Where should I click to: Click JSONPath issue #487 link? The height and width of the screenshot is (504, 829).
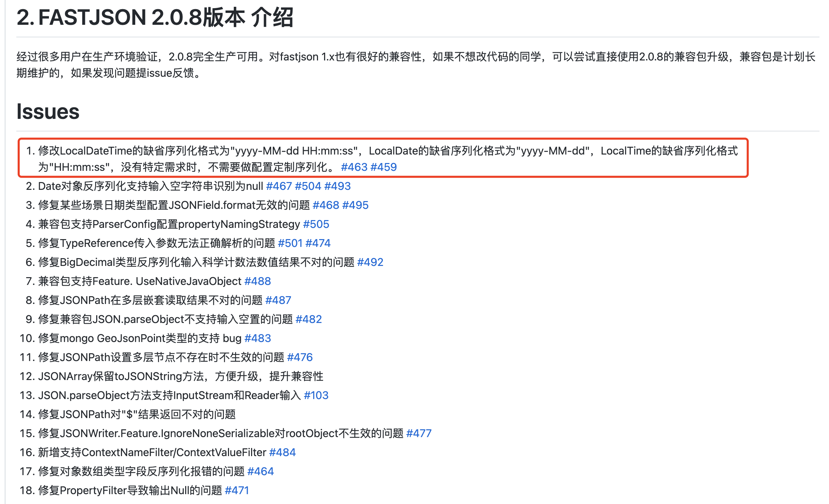(x=278, y=300)
